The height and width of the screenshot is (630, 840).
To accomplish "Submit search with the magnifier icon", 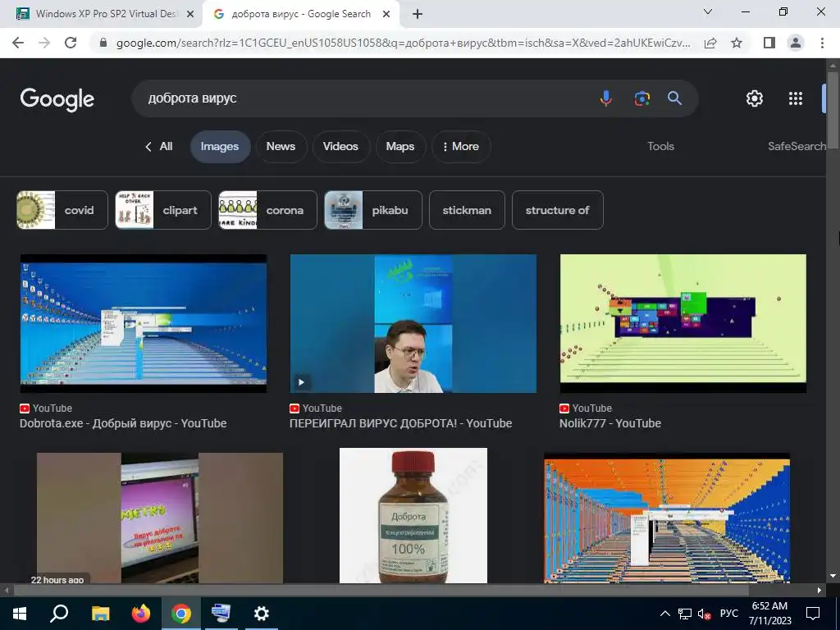I will tap(674, 98).
